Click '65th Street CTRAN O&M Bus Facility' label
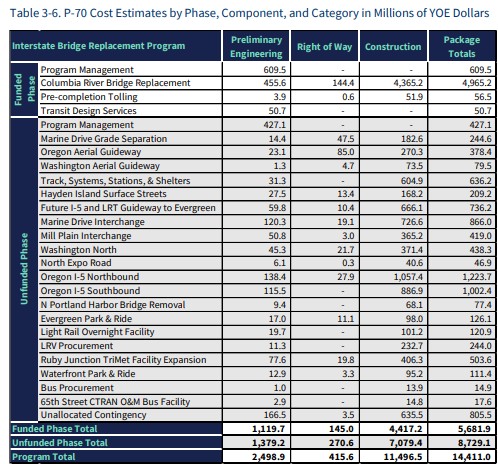The height and width of the screenshot is (464, 498). click(x=115, y=402)
